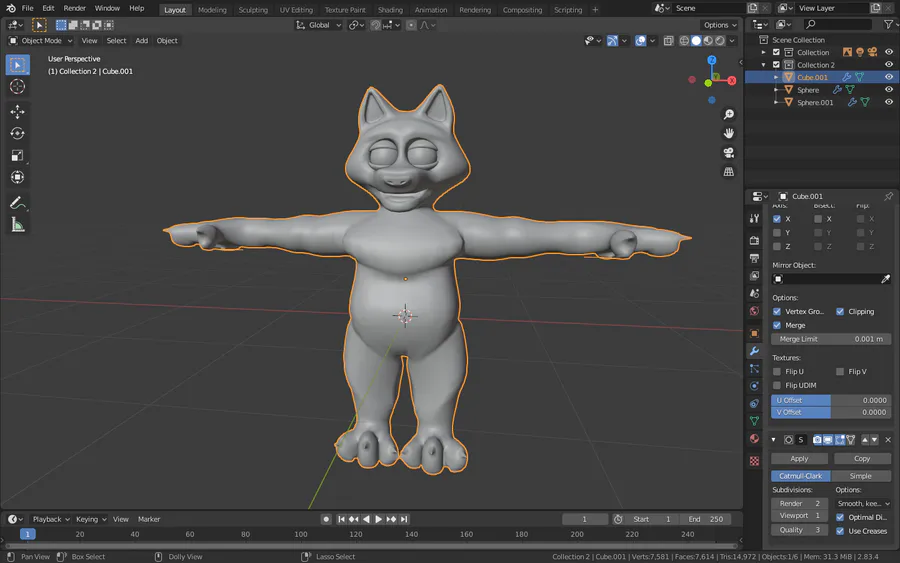Disable mirror axis X checkbox

(x=777, y=219)
